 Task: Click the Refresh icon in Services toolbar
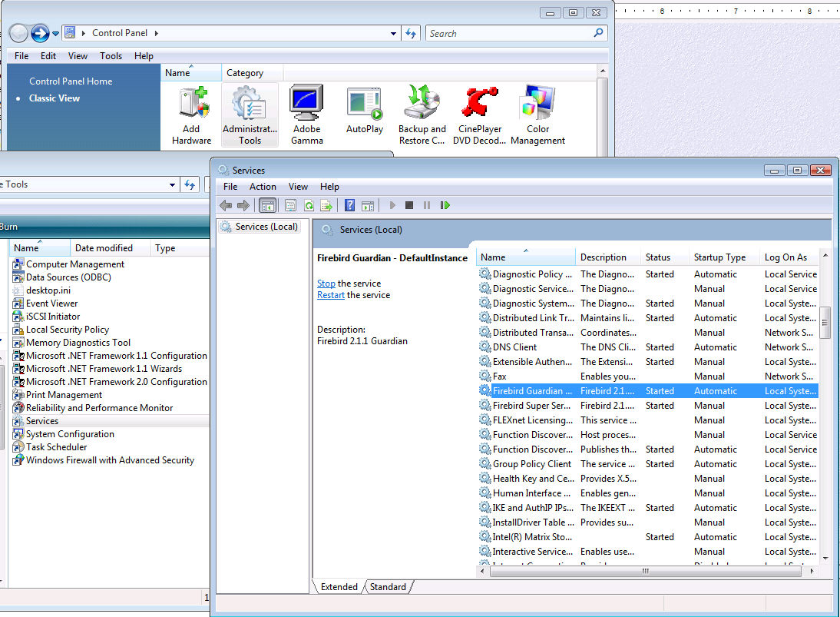(x=309, y=205)
